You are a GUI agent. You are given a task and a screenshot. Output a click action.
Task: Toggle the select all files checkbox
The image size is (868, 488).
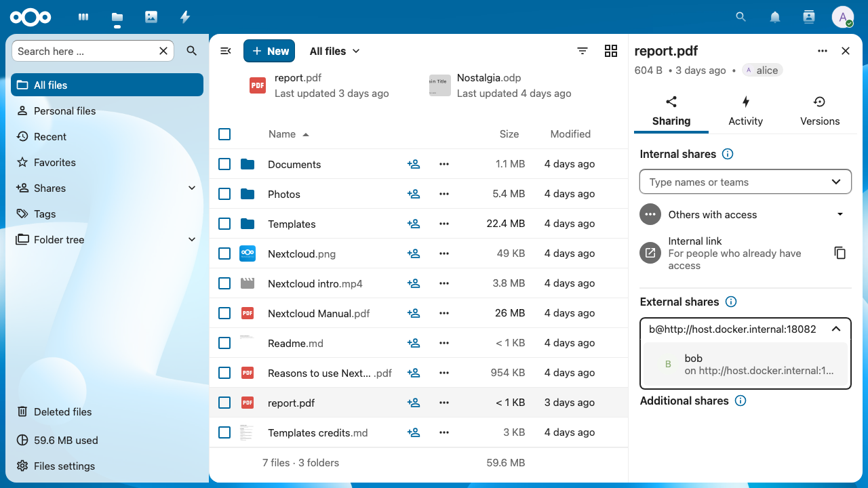[x=224, y=134]
